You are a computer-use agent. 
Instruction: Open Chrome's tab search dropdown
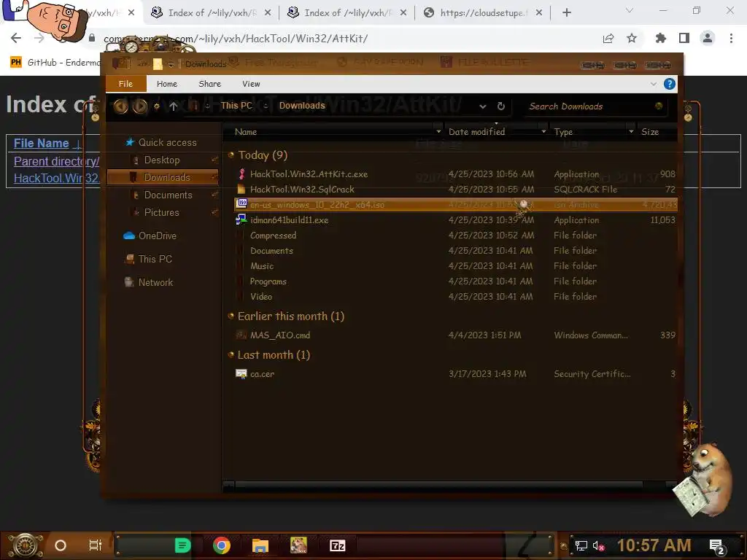pyautogui.click(x=630, y=10)
